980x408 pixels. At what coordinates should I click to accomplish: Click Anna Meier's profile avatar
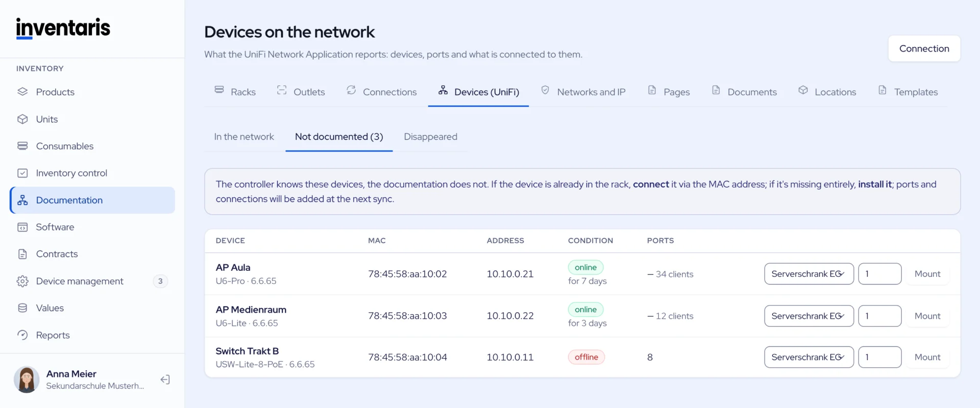click(27, 379)
